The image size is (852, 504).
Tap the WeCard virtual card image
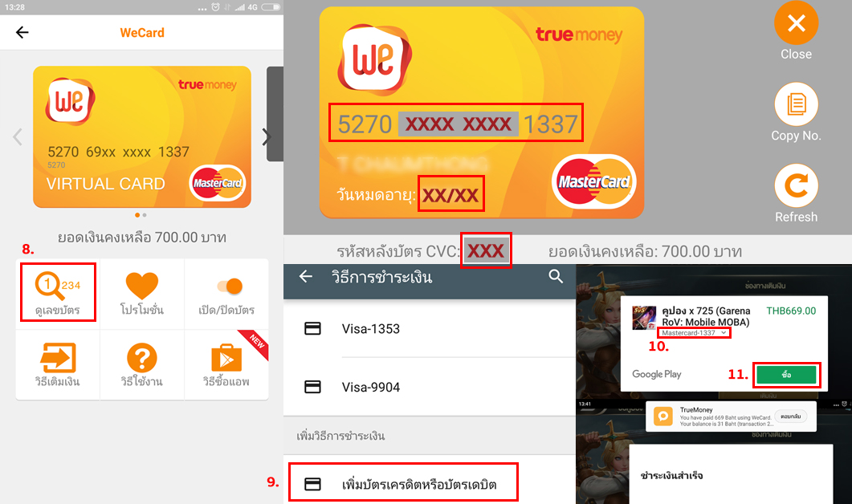point(142,137)
